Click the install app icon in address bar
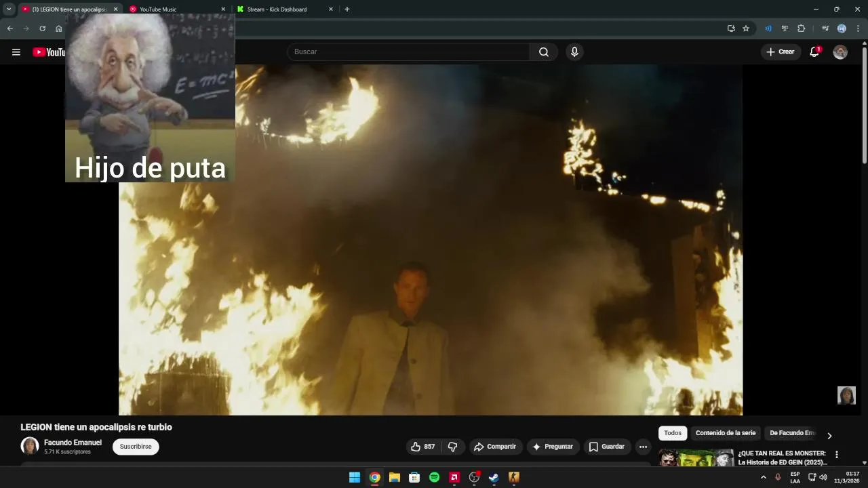The image size is (868, 488). [731, 28]
